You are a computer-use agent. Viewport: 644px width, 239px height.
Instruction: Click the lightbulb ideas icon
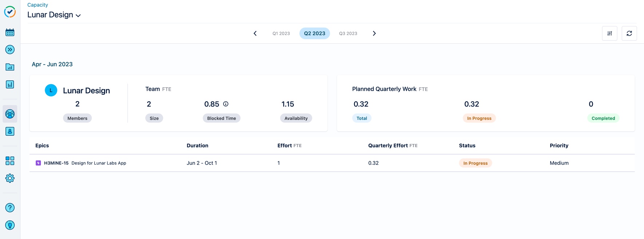[x=10, y=225]
